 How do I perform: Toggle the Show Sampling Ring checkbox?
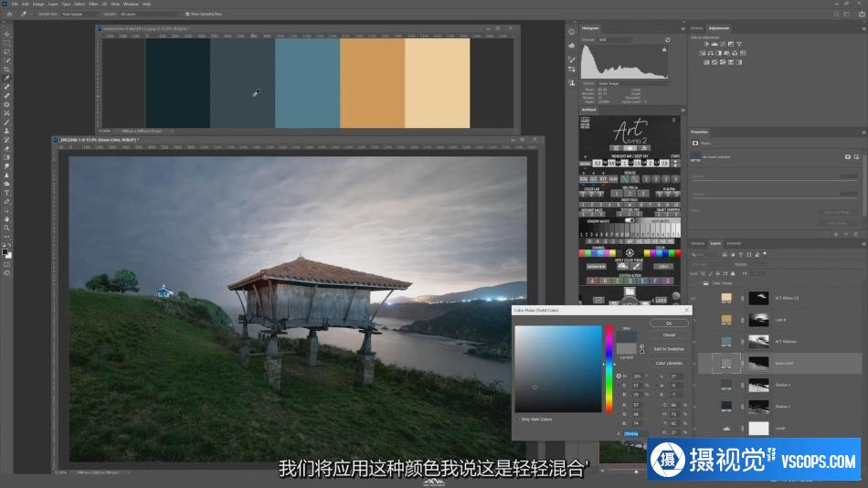tap(187, 14)
